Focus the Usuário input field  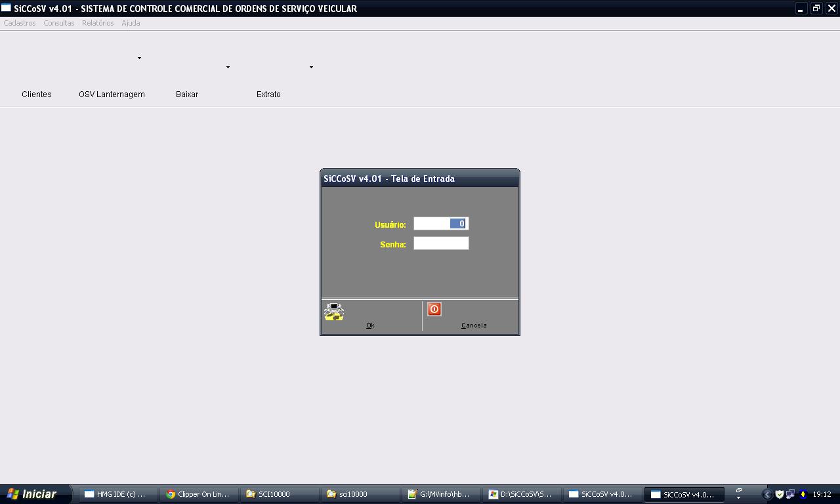point(441,224)
